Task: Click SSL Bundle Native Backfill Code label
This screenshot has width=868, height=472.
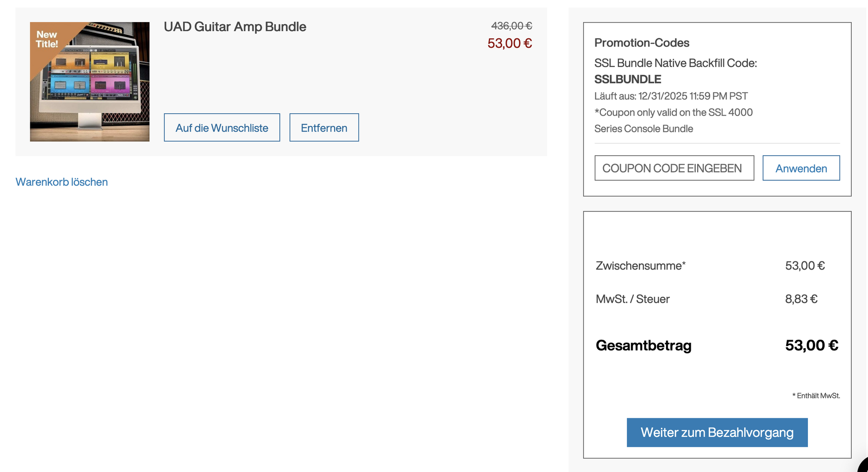Action: [675, 63]
